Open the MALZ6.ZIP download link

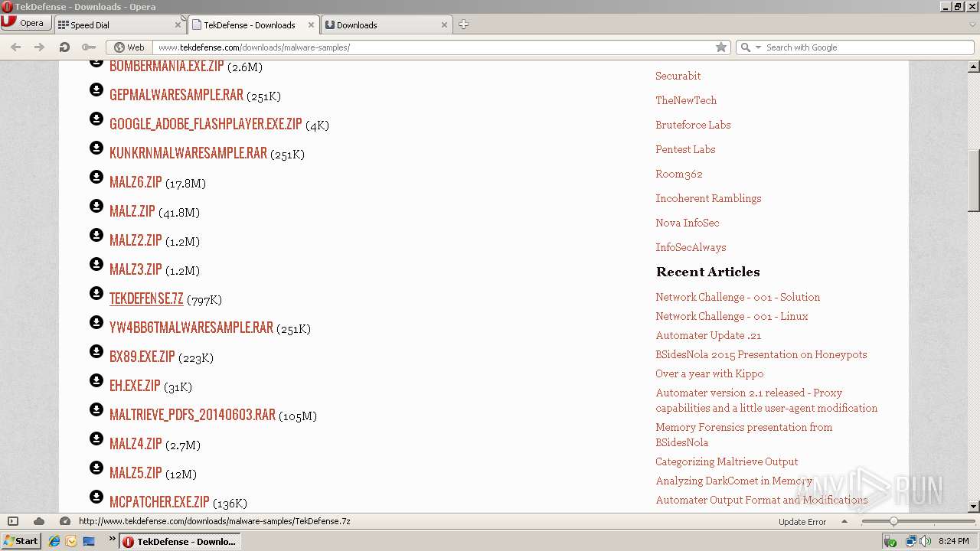click(136, 182)
